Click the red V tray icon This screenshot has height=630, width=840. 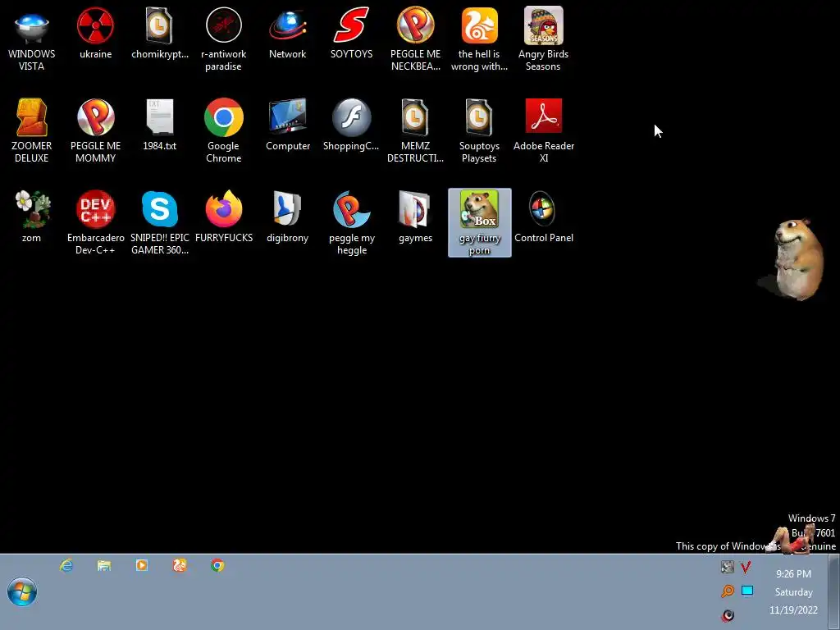click(746, 567)
